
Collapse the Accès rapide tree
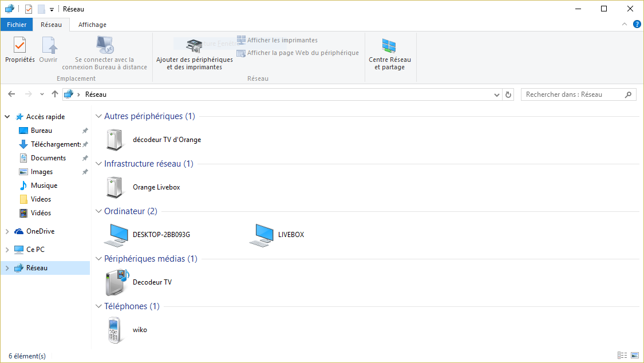tap(7, 117)
